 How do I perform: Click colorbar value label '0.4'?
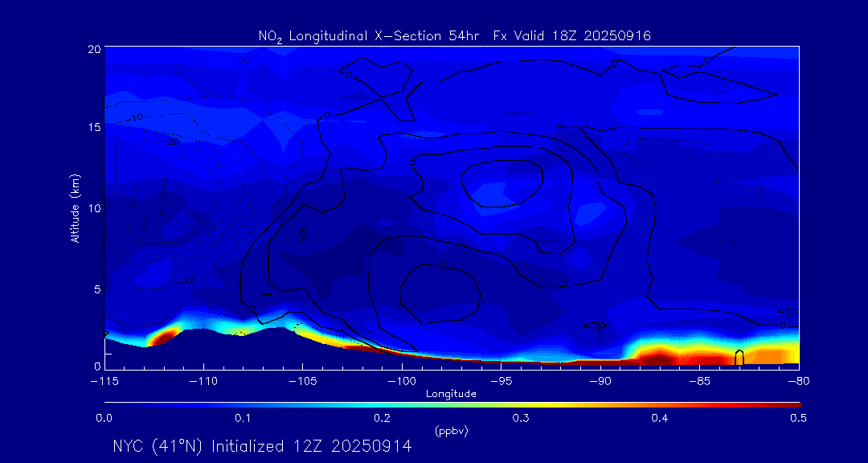tap(659, 418)
